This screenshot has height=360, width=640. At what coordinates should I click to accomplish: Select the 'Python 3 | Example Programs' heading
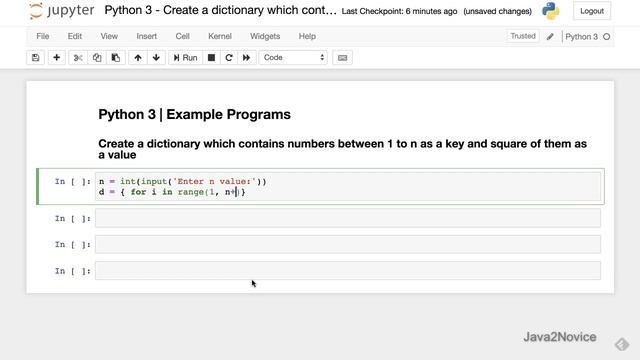(194, 114)
